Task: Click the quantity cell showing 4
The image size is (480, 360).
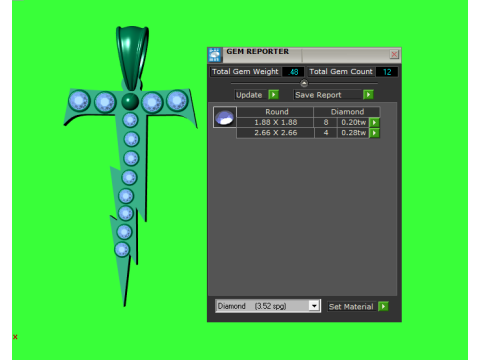Action: 326,133
